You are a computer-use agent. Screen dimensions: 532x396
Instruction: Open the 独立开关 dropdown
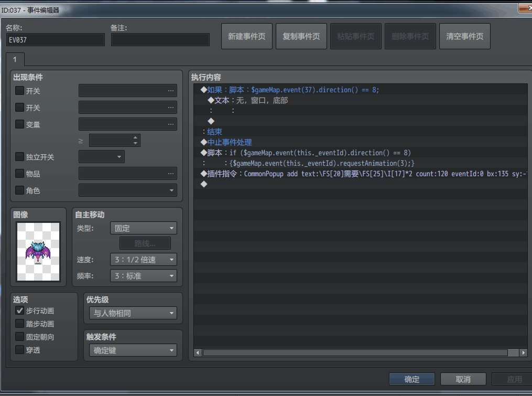(x=102, y=157)
